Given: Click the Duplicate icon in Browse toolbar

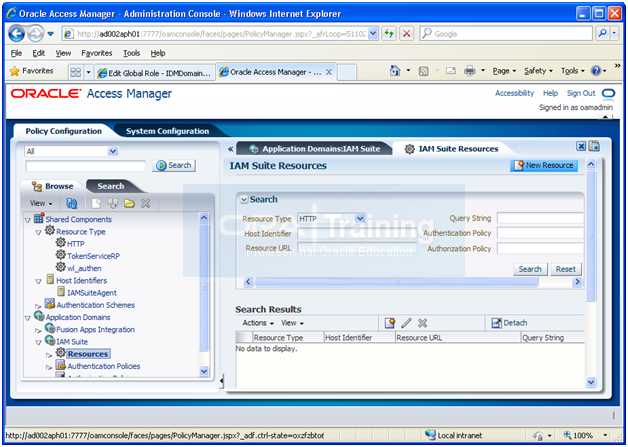Looking at the screenshot, I should (x=113, y=203).
